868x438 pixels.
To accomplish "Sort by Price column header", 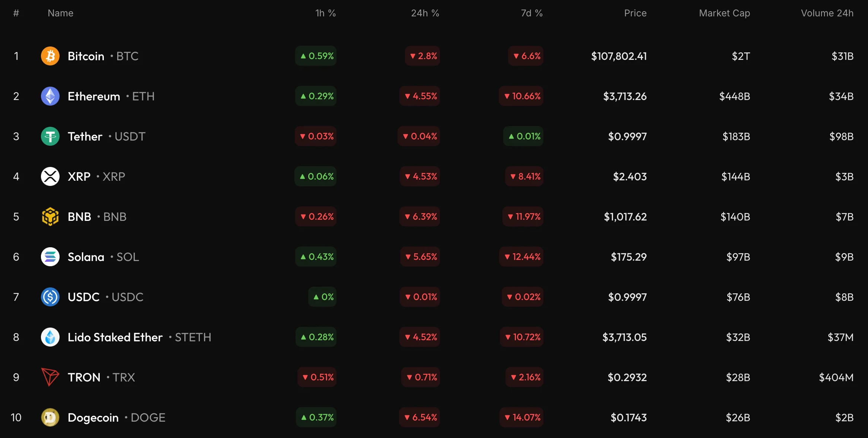I will point(635,13).
